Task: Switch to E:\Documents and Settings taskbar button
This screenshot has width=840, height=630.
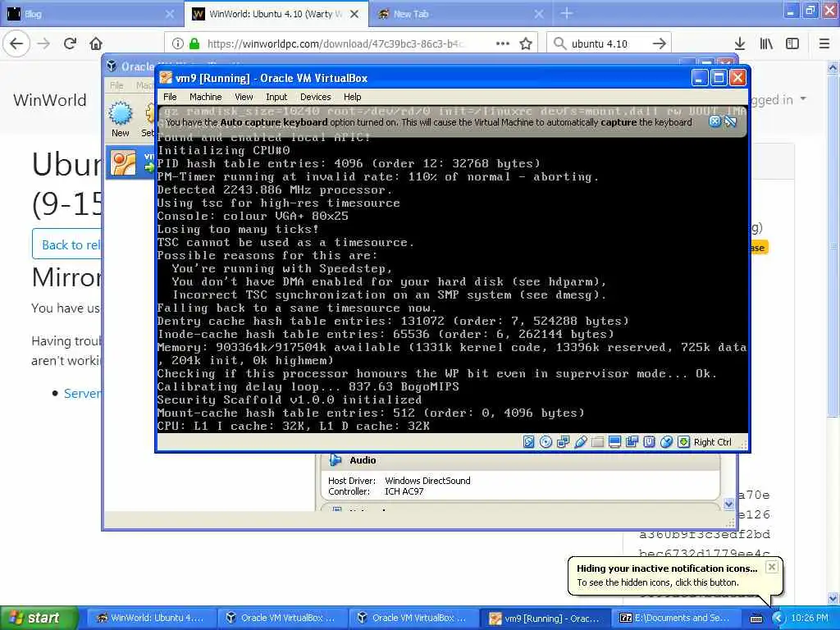Action: 676,618
